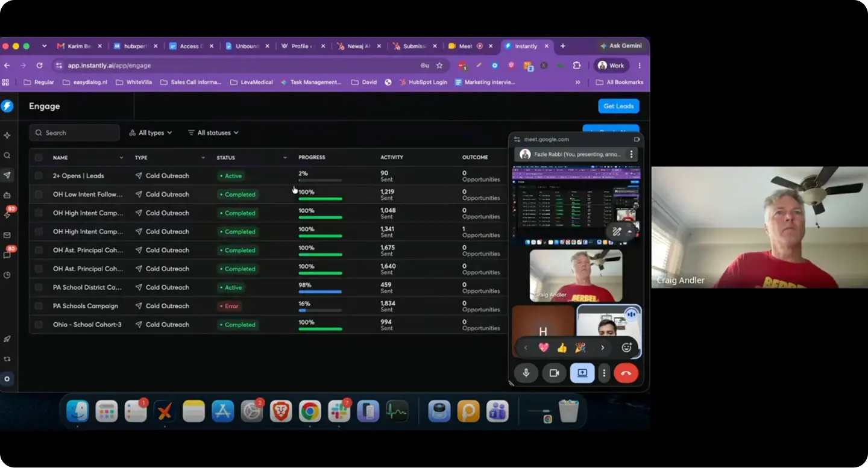Expand the TYPE column sort chevron

(203, 158)
